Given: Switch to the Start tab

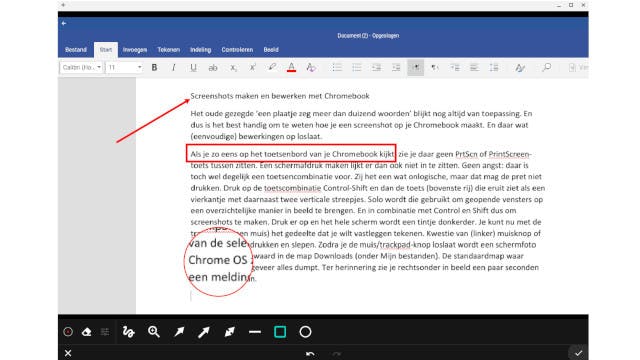Looking at the screenshot, I should pyautogui.click(x=106, y=50).
